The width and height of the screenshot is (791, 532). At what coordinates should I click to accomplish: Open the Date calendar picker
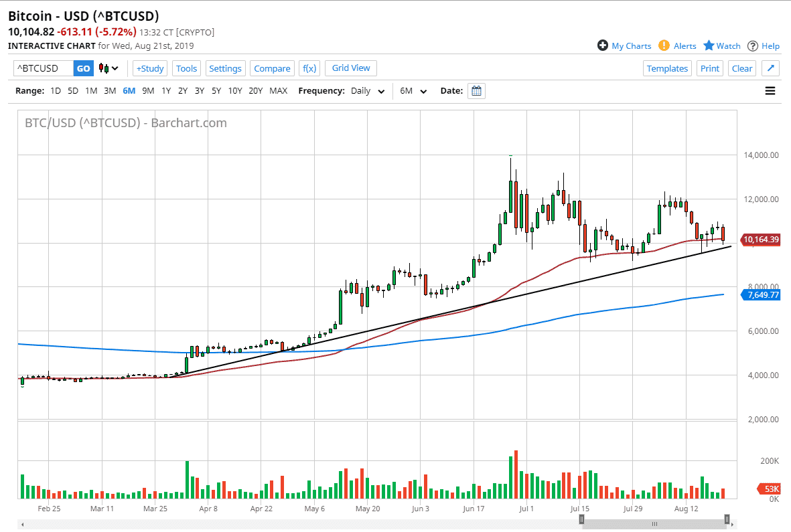pyautogui.click(x=476, y=90)
